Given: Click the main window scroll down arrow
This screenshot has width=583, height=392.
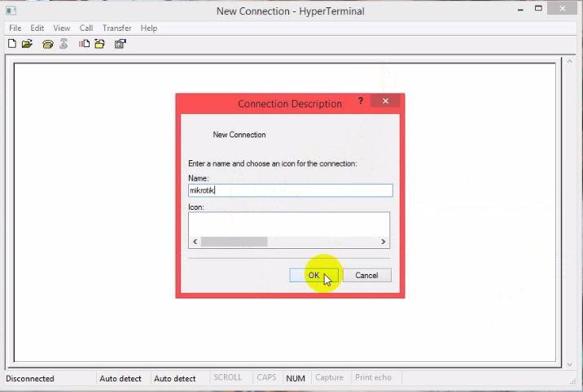Looking at the screenshot, I should point(570,365).
